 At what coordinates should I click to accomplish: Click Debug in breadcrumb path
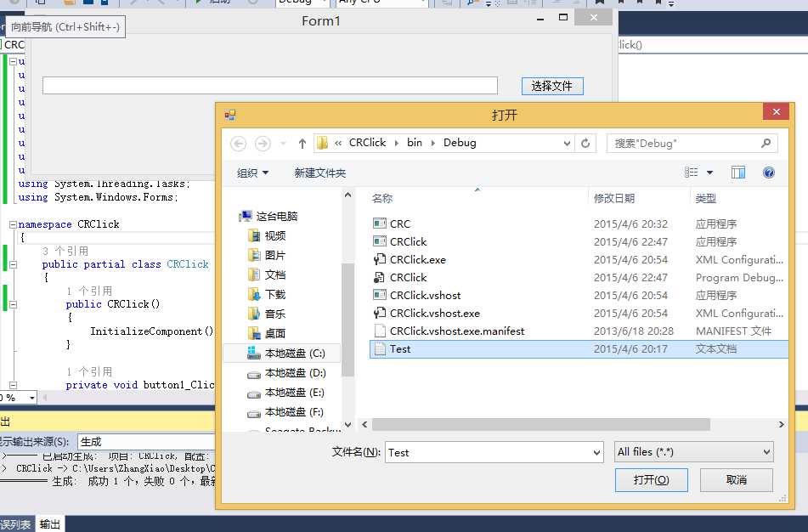coord(460,143)
